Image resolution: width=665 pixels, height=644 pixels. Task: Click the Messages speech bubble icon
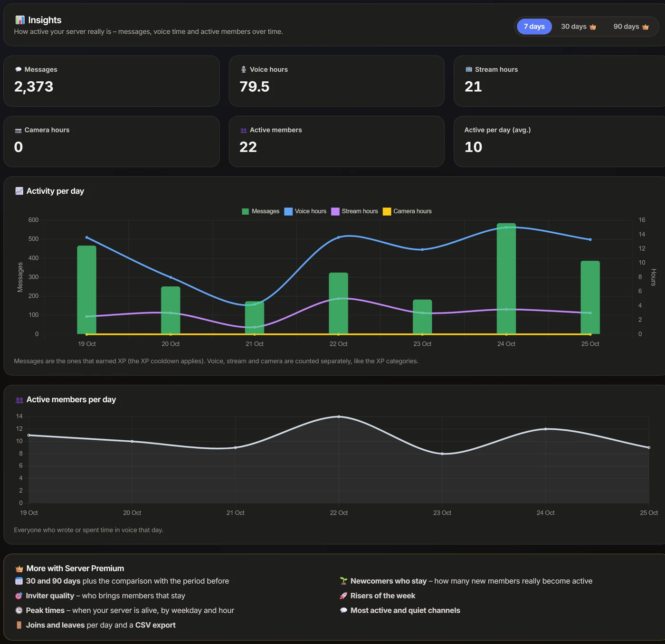tap(18, 69)
